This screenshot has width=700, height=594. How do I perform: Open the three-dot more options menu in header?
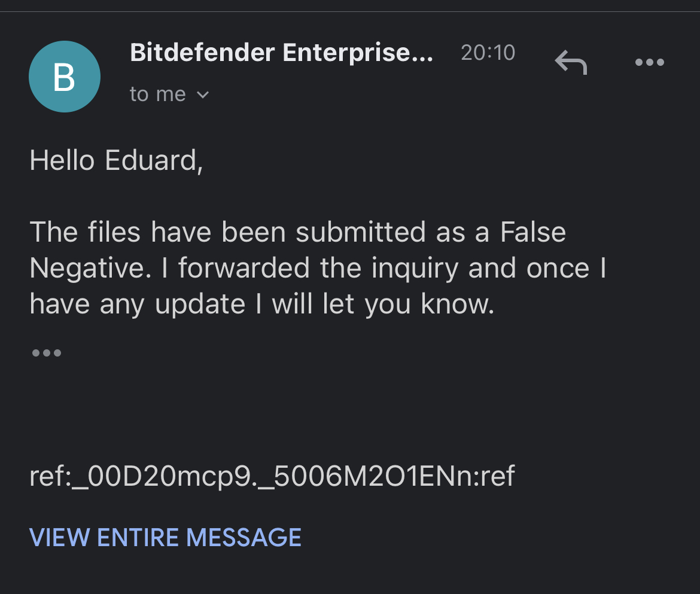(649, 62)
